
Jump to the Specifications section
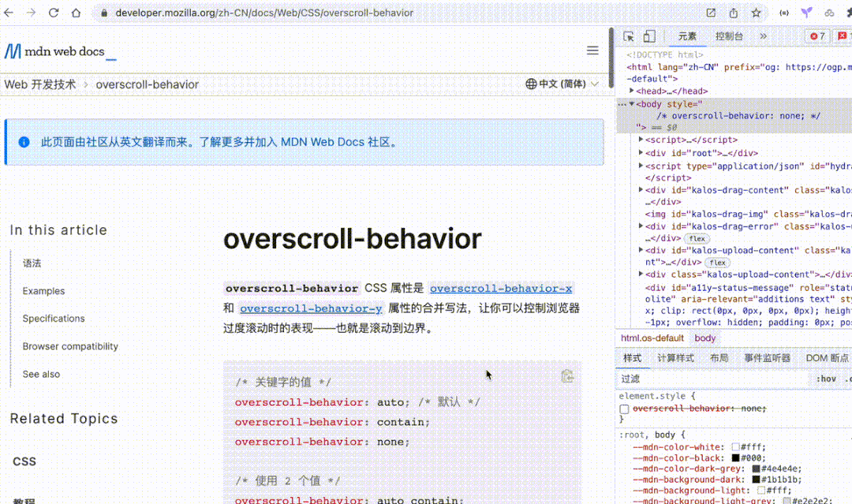[x=54, y=319]
